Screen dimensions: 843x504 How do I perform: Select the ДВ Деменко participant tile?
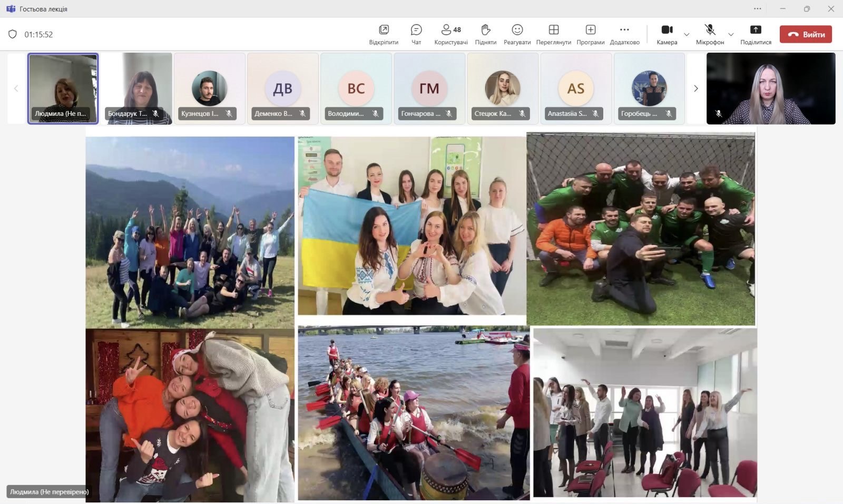coord(283,88)
